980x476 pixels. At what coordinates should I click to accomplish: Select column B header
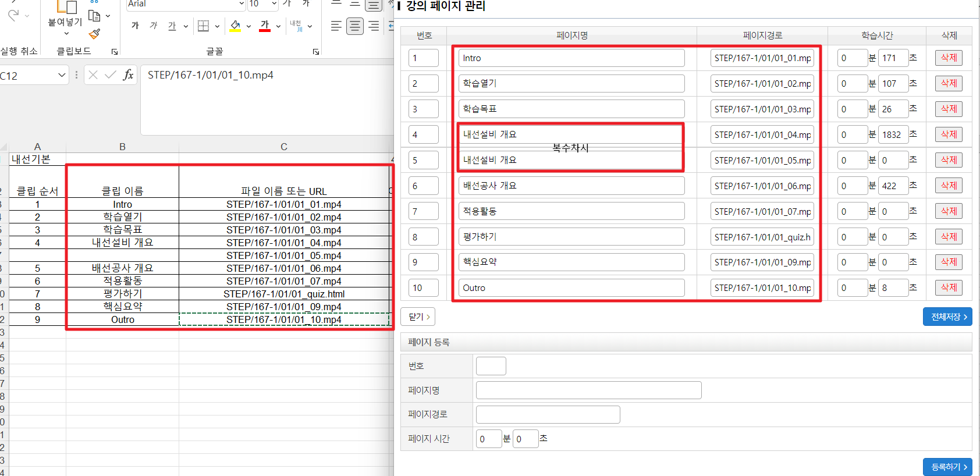122,147
